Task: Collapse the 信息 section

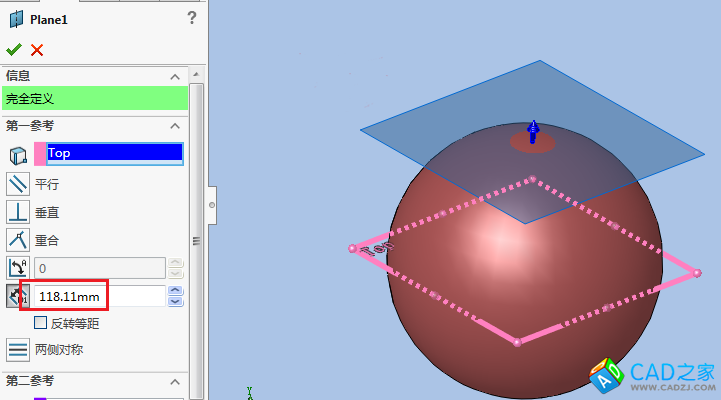Action: [175, 76]
